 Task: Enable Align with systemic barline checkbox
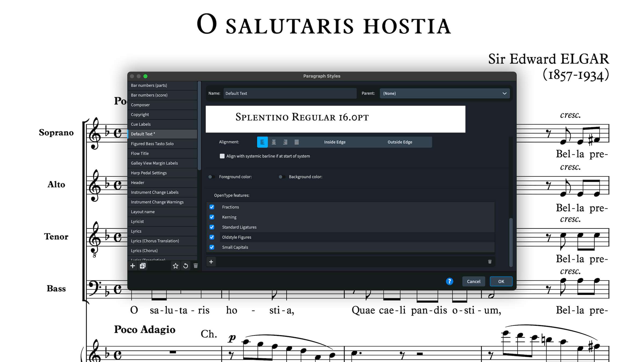coord(222,156)
